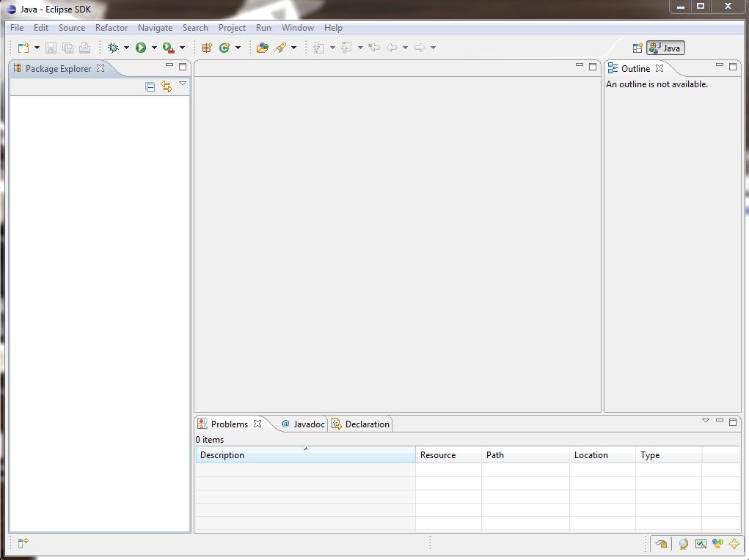
Task: Open the External Tools dropdown arrow
Action: (182, 48)
